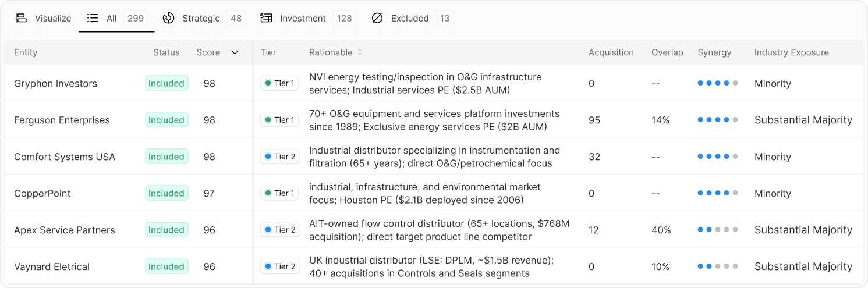The width and height of the screenshot is (868, 288).
Task: Click the All list icon
Action: point(92,18)
